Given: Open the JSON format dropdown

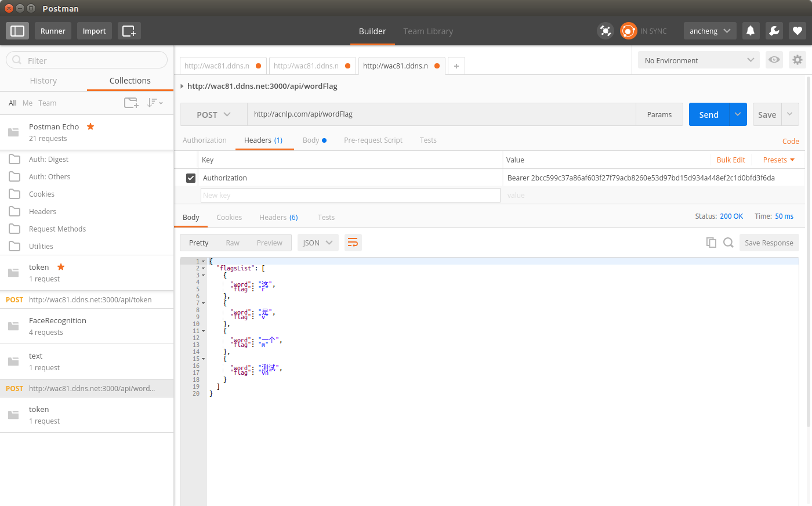Looking at the screenshot, I should click(x=318, y=243).
